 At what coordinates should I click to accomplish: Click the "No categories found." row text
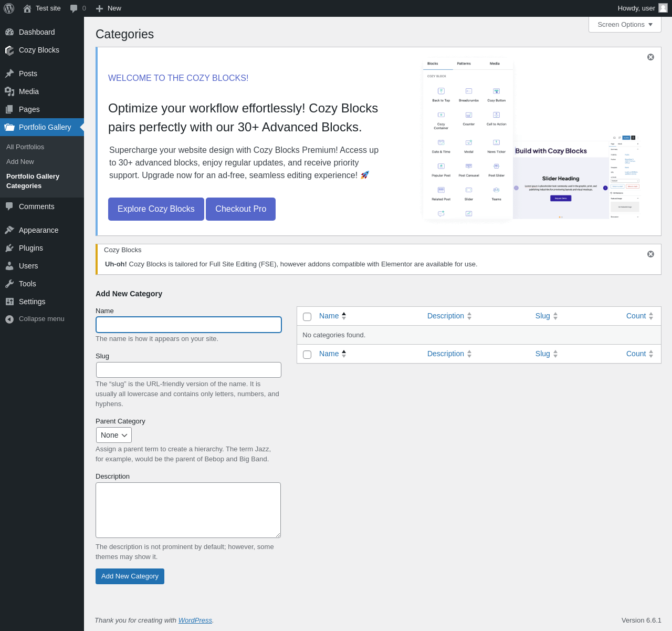coord(334,335)
